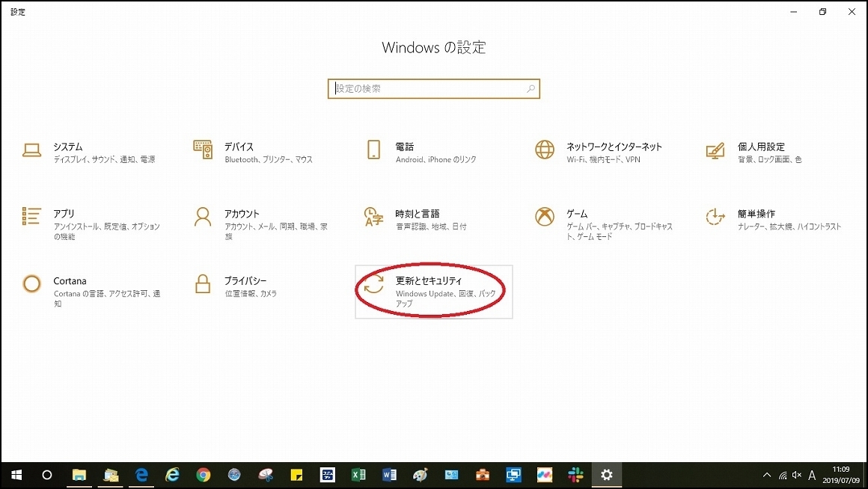Open Slack from the taskbar
The height and width of the screenshot is (489, 868).
tap(575, 475)
